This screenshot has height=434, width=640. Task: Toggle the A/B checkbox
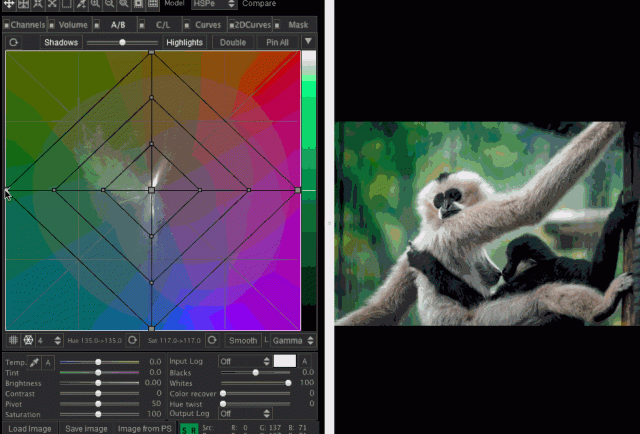(x=97, y=25)
